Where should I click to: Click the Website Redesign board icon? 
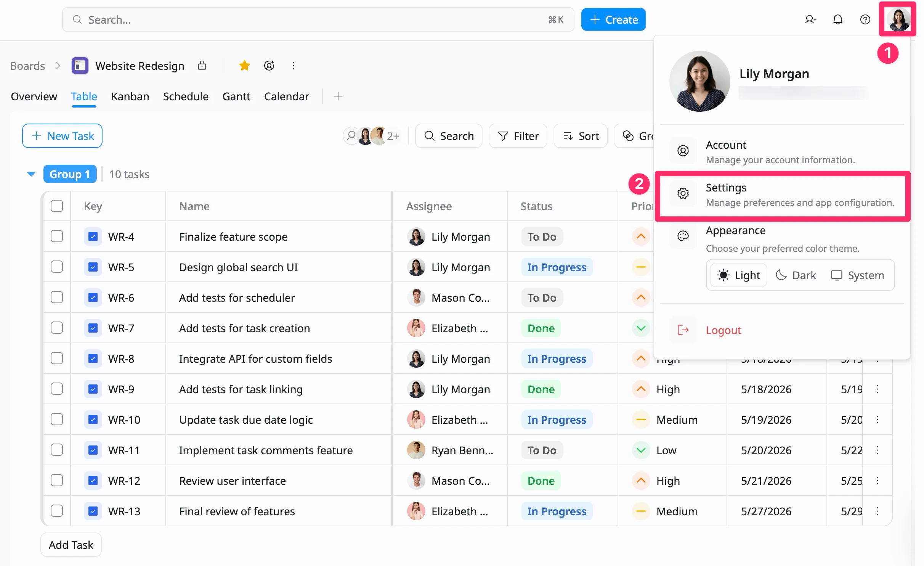pyautogui.click(x=80, y=66)
